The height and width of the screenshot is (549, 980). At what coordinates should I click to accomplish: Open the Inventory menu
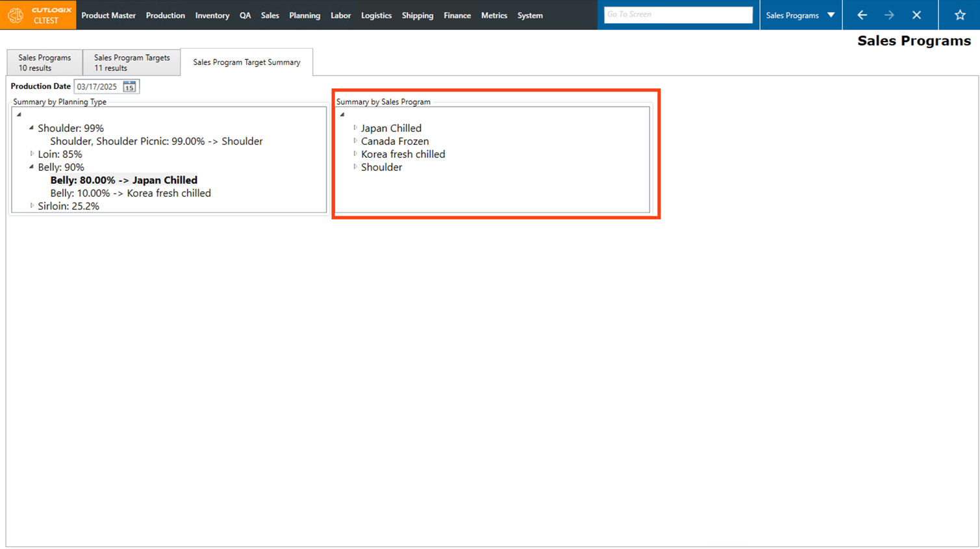pos(212,16)
